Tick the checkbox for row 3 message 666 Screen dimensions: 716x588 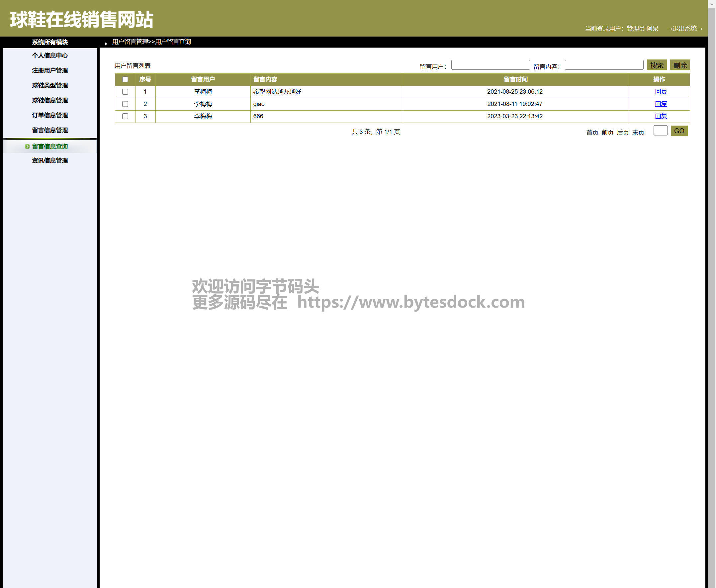tap(125, 116)
